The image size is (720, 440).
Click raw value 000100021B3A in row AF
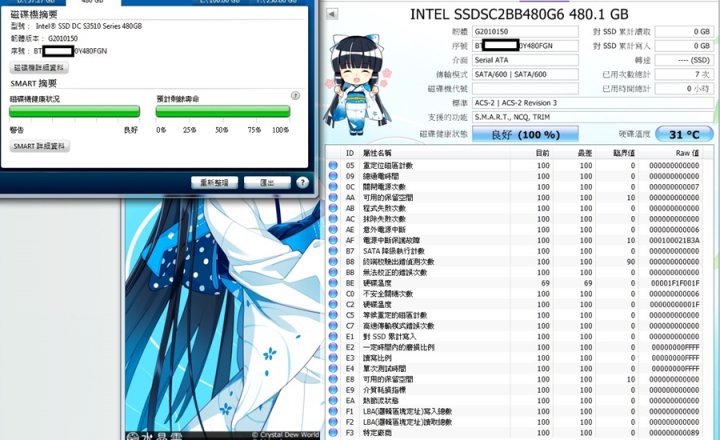point(674,240)
